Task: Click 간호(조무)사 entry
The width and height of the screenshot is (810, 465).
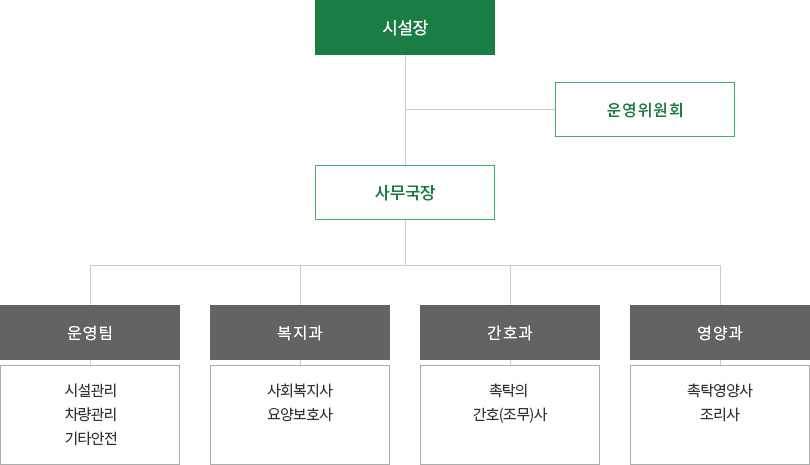Action: tap(510, 414)
